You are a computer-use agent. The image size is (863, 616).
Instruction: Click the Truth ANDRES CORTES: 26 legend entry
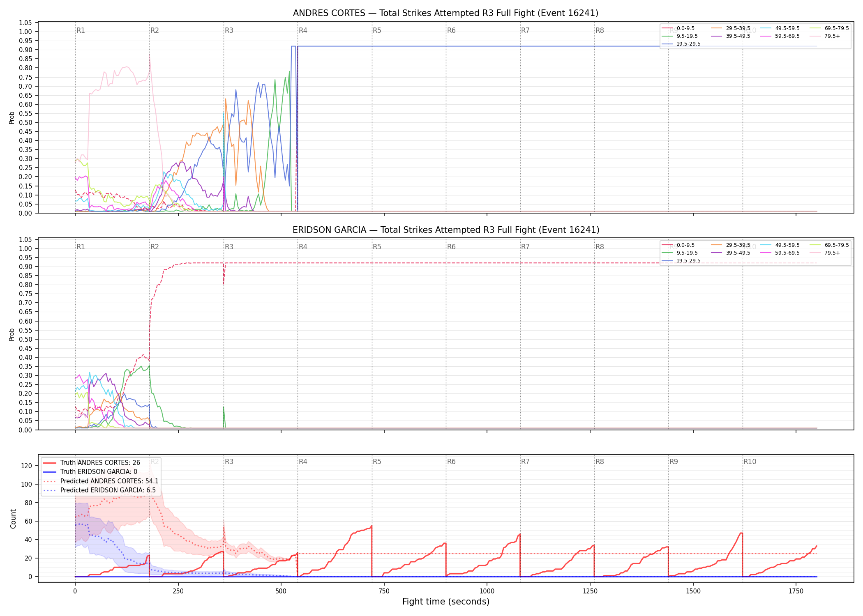91,463
